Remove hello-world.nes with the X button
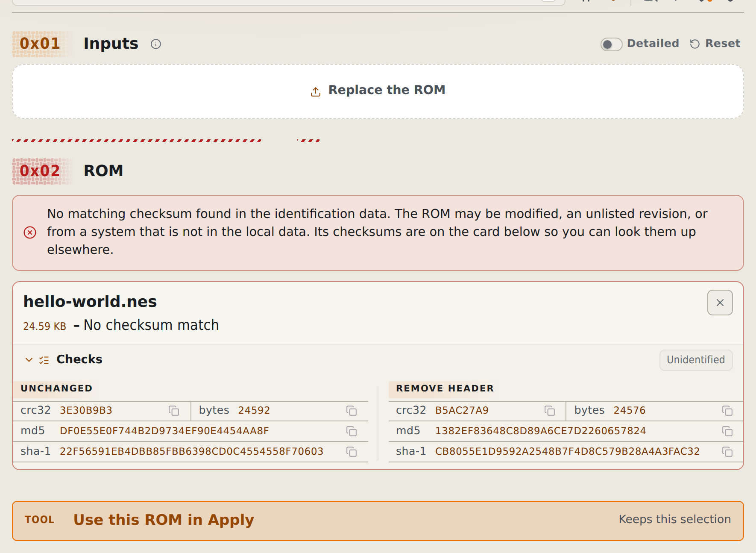The image size is (756, 553). (x=720, y=303)
